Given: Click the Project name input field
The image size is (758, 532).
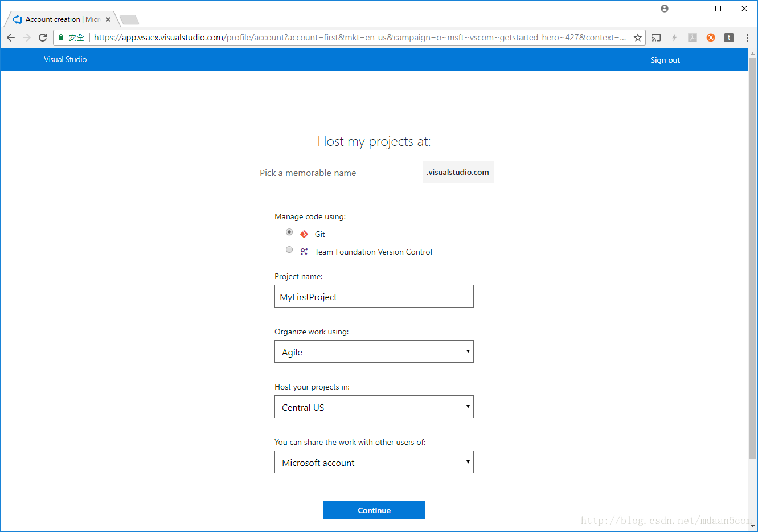Looking at the screenshot, I should [x=374, y=296].
